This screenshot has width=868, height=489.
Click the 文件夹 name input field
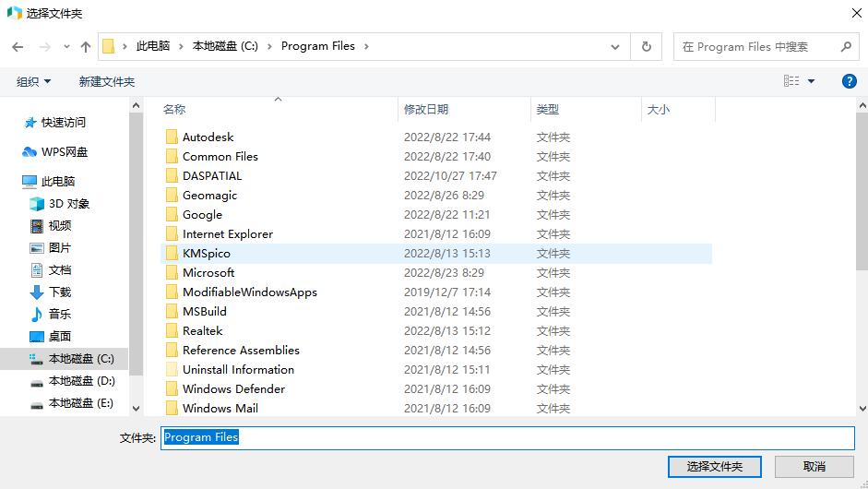(507, 437)
